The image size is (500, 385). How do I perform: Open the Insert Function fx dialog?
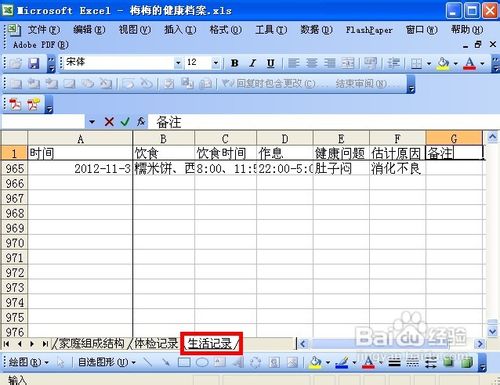pos(141,122)
